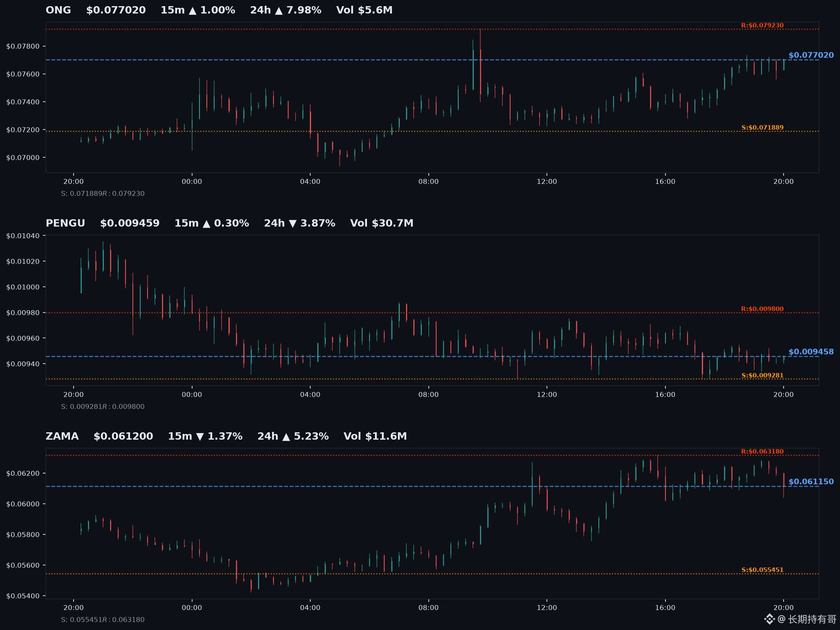Image resolution: width=840 pixels, height=630 pixels.
Task: Select ONG 15m change 1.00%
Action: tap(198, 10)
